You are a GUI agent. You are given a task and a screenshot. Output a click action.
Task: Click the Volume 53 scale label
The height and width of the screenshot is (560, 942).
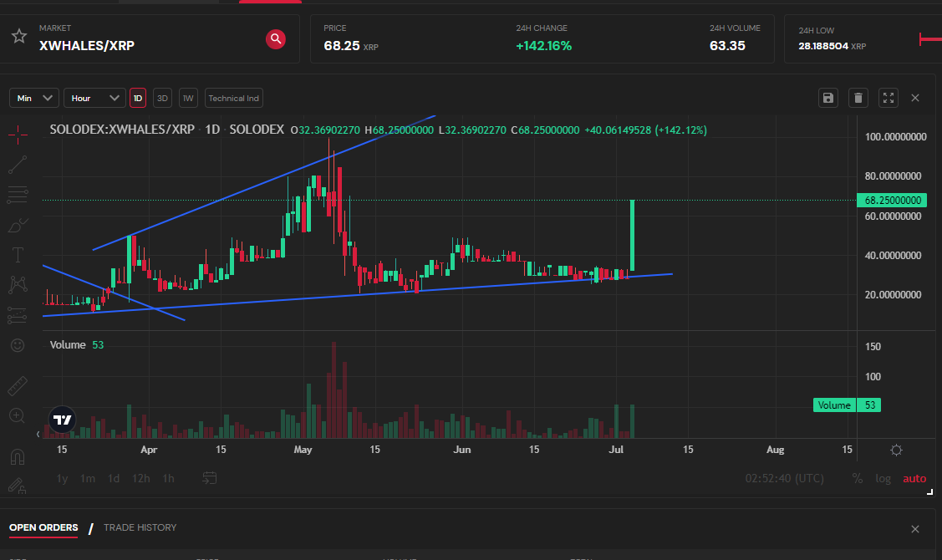847,405
